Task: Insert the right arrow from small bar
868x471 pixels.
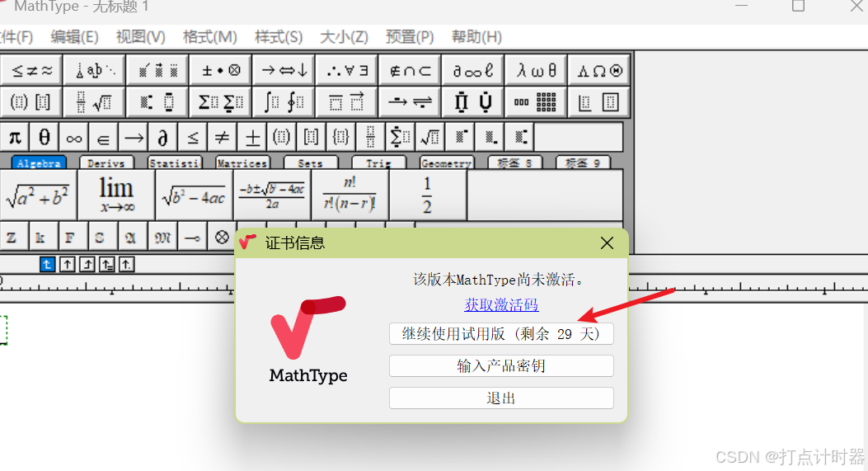Action: (134, 137)
